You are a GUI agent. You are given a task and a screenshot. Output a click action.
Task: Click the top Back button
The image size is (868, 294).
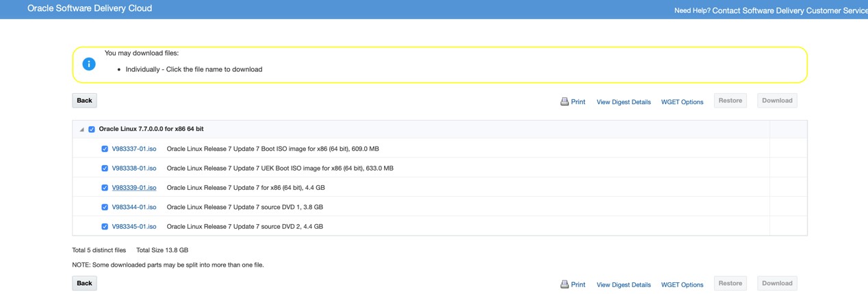pyautogui.click(x=84, y=101)
